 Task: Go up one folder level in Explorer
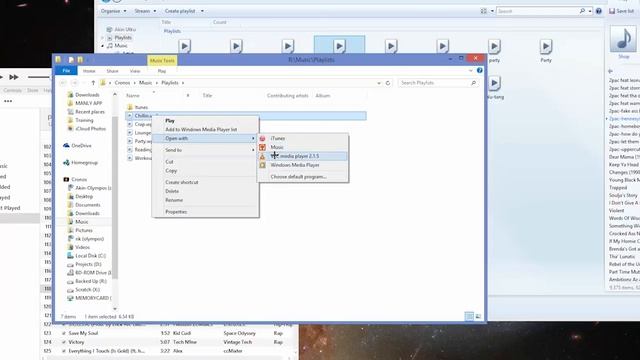click(x=93, y=83)
